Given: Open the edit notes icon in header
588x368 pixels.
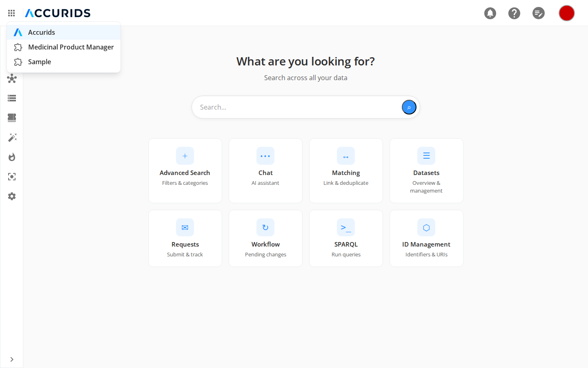Looking at the screenshot, I should tap(539, 13).
